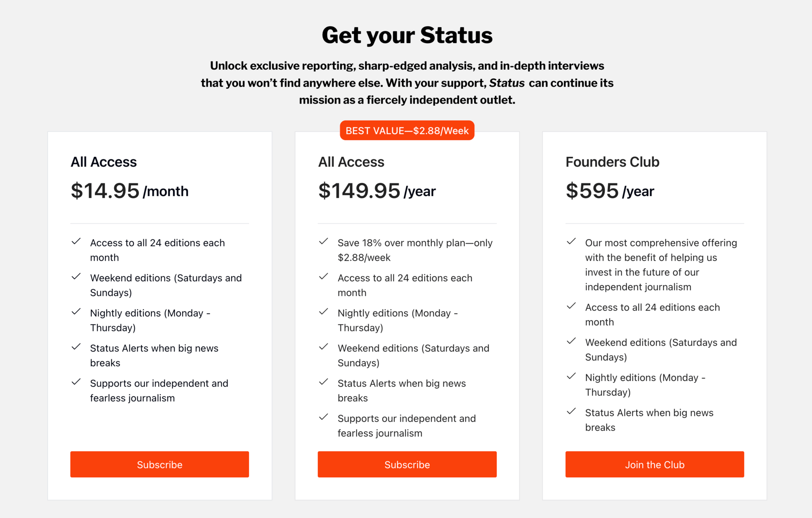The height and width of the screenshot is (518, 812).
Task: Click Subscribe under the $14.95/month plan
Action: coord(159,464)
